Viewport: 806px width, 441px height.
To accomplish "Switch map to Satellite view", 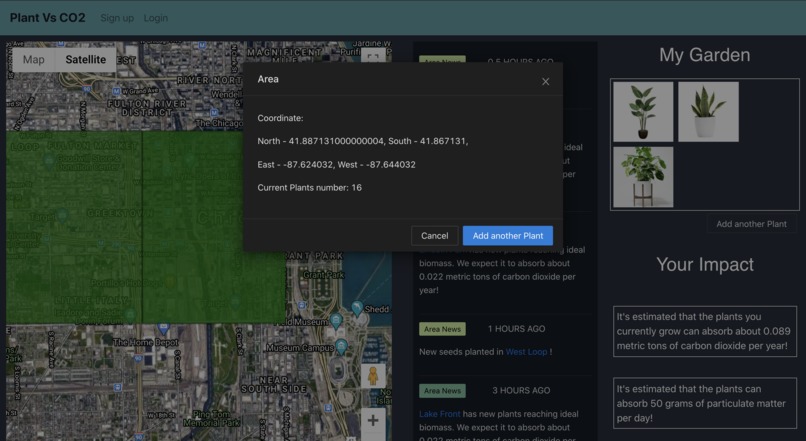I will pyautogui.click(x=85, y=60).
